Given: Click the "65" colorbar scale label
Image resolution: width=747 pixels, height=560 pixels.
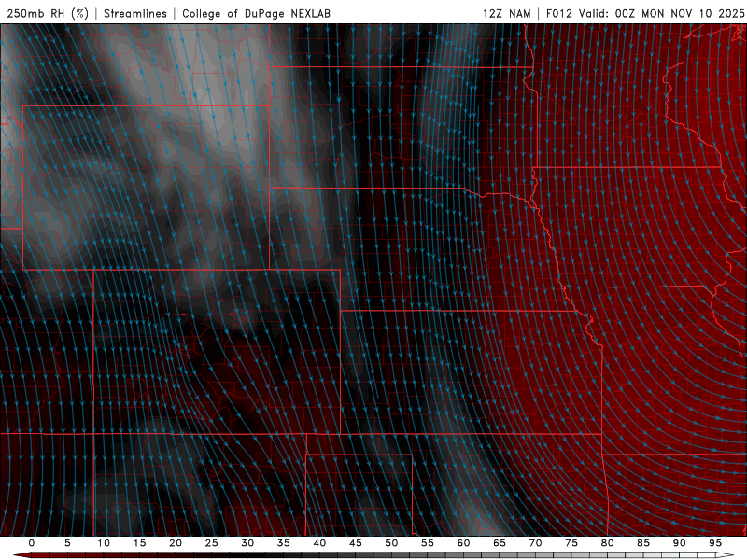Looking at the screenshot, I should coord(500,543).
